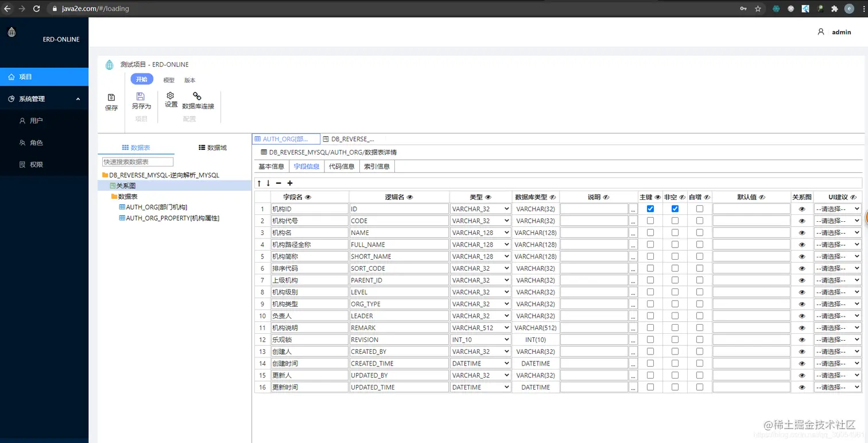Enable auto-increment checkbox for 机构ID row
Screen dimensions: 868x443
coord(700,209)
